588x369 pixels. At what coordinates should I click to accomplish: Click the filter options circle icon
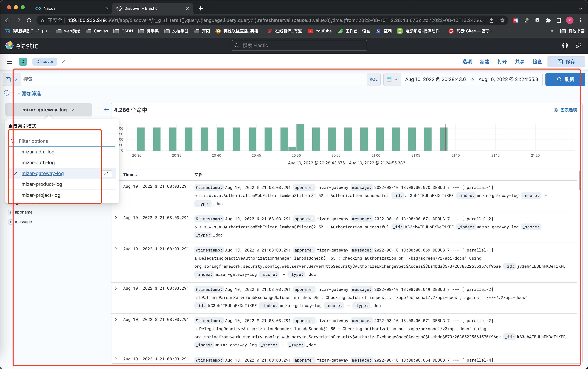click(x=7, y=93)
